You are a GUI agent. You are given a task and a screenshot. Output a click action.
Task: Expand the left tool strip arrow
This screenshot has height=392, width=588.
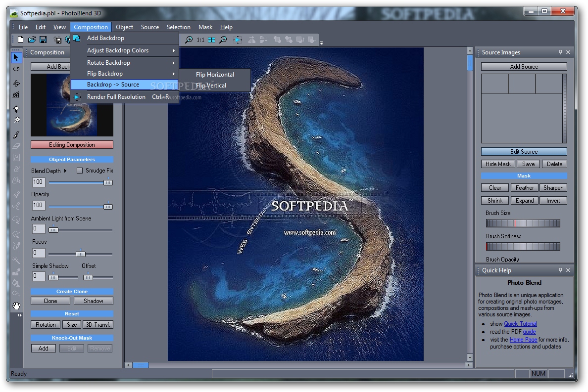(x=20, y=315)
